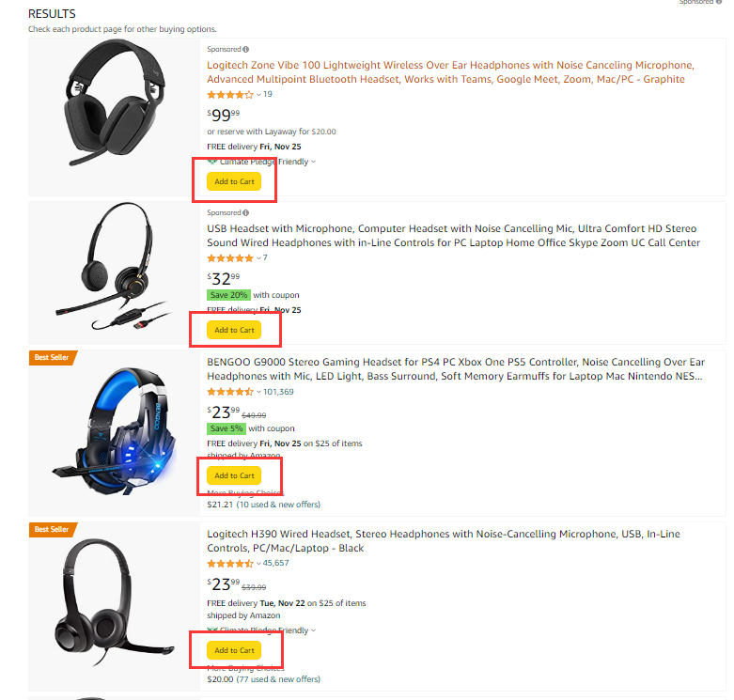Click star rating of Logitech Zone Vibe 100

point(230,95)
